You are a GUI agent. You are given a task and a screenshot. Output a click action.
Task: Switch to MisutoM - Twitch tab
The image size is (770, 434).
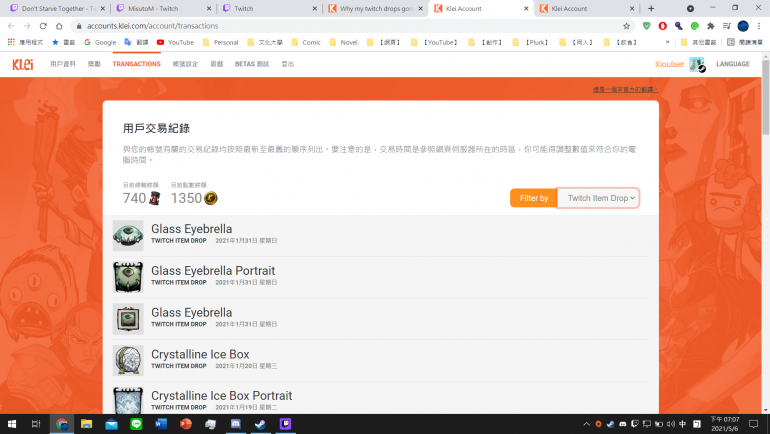(x=162, y=8)
